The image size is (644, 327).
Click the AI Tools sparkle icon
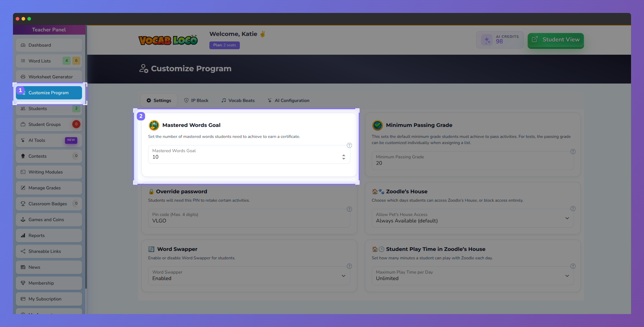[23, 140]
